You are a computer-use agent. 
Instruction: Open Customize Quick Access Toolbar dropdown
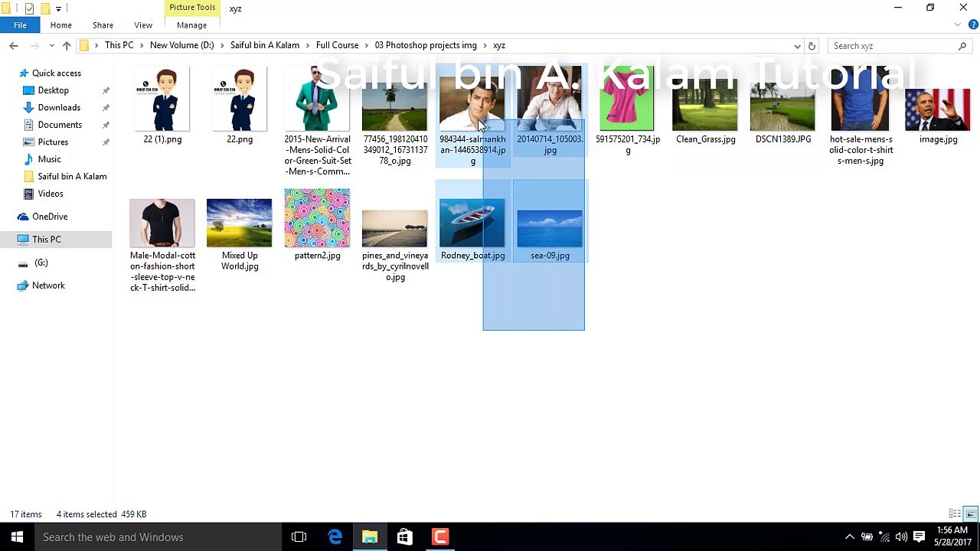tap(58, 9)
